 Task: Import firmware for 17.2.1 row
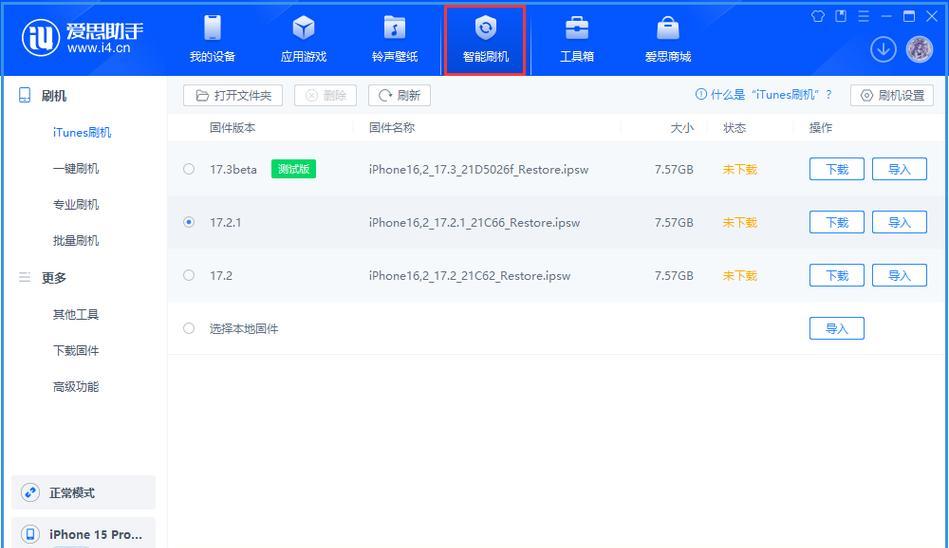coord(899,222)
